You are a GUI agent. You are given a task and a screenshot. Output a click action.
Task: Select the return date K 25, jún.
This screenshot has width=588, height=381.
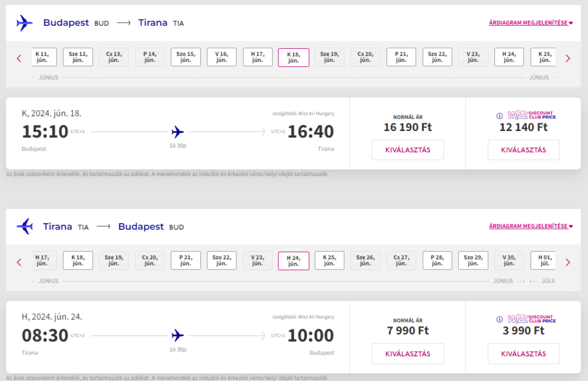click(329, 260)
